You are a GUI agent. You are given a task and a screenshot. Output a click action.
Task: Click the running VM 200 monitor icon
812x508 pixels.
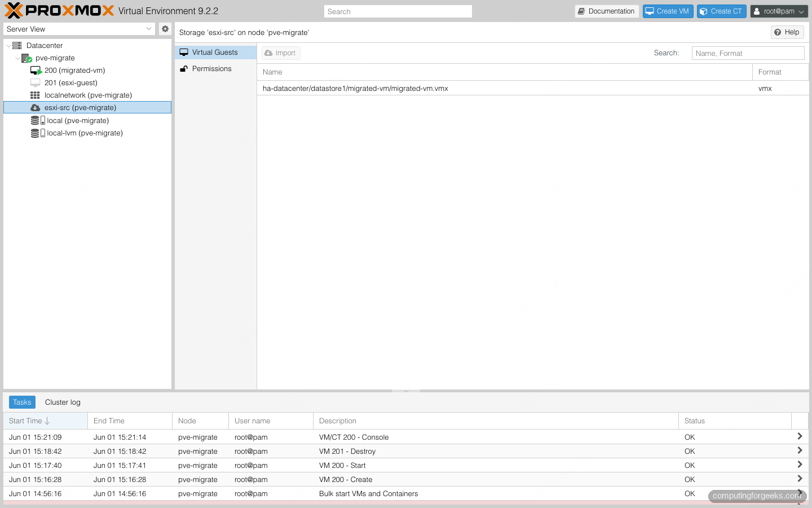click(x=36, y=71)
